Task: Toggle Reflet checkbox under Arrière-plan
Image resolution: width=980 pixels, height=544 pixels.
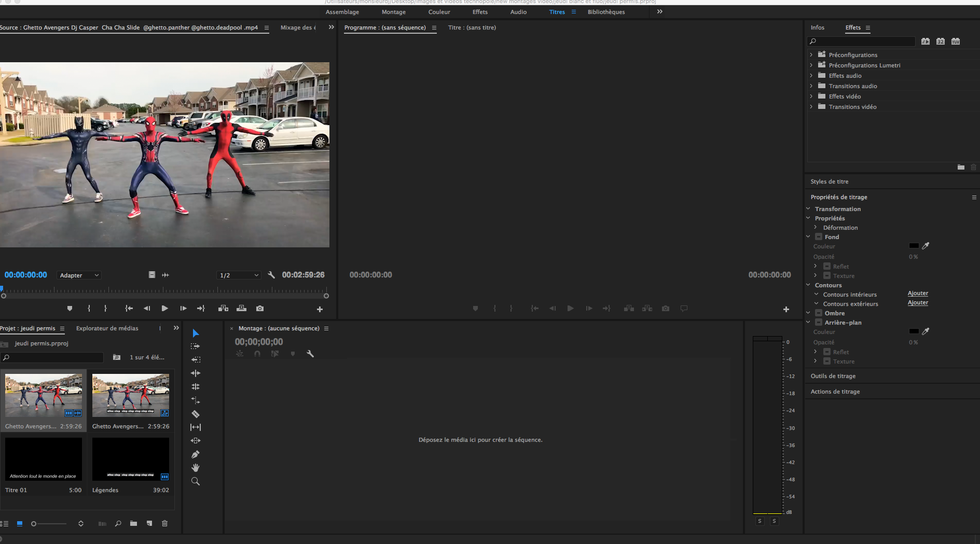Action: click(827, 352)
